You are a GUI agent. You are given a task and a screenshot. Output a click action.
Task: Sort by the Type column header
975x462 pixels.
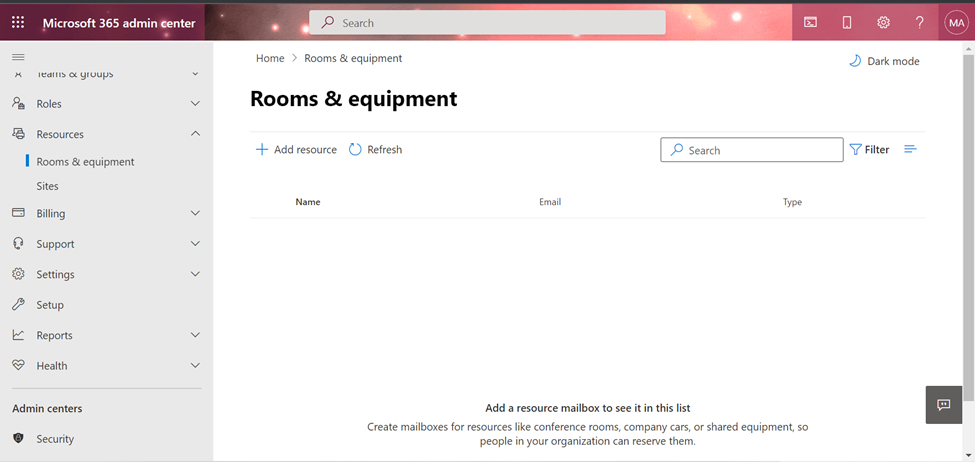792,202
